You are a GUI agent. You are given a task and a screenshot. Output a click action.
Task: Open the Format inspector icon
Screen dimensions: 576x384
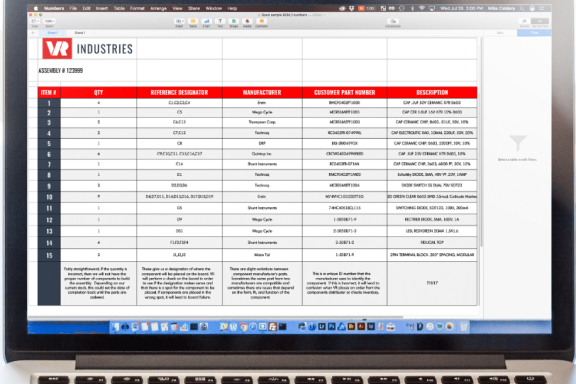(x=524, y=21)
